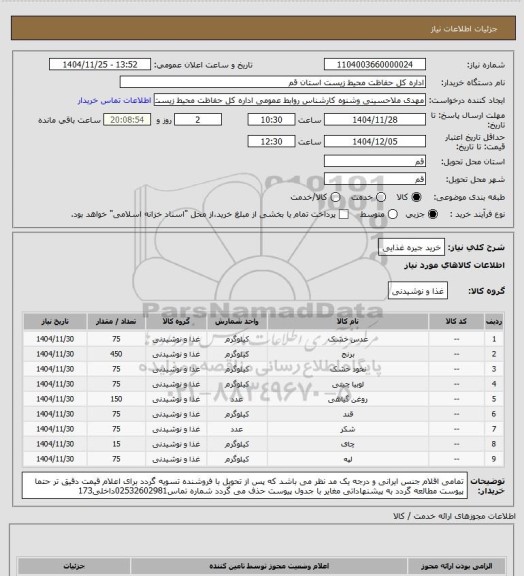Click the خرید جیره غذایی description box
Viewport: 524px width, 576px height.
(x=412, y=247)
